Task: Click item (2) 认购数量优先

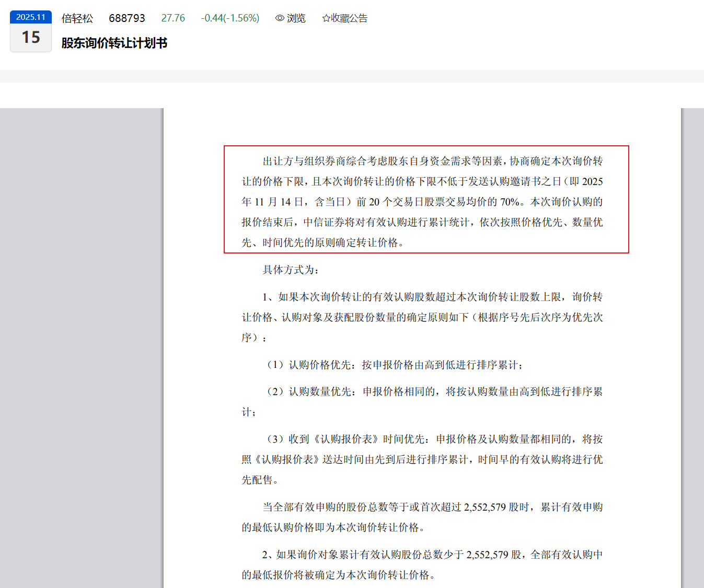Action: 422,402
